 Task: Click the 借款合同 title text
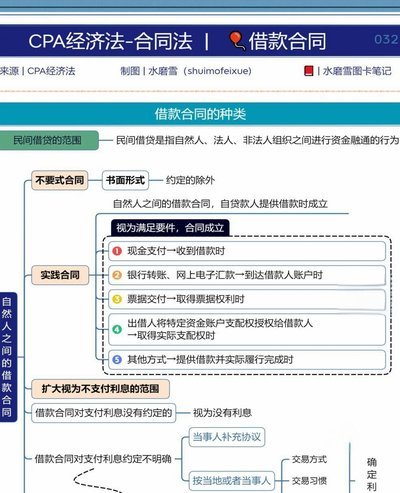287,41
